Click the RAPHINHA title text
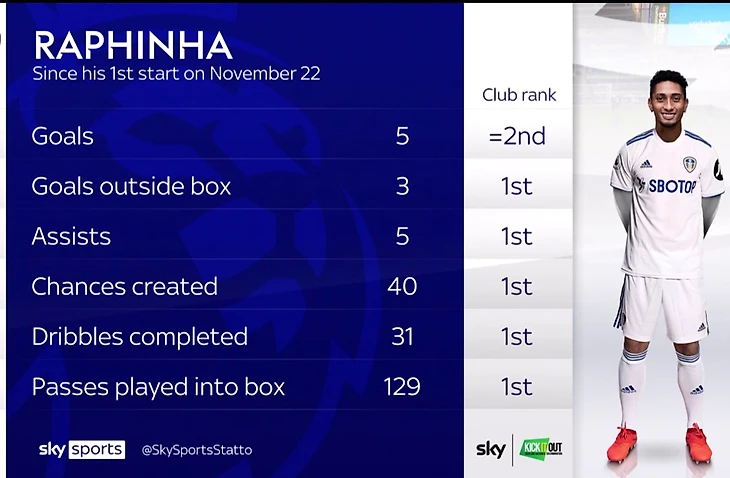The height and width of the screenshot is (478, 730). pyautogui.click(x=133, y=46)
